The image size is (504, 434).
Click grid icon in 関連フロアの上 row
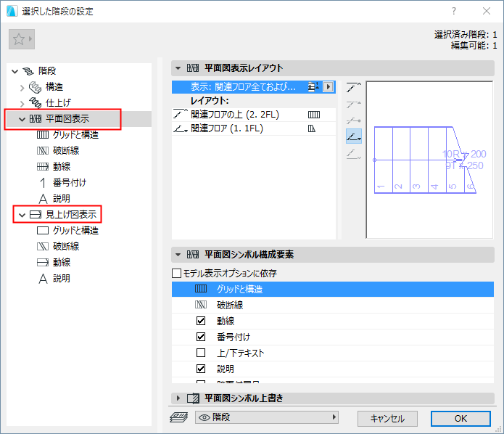coord(314,115)
